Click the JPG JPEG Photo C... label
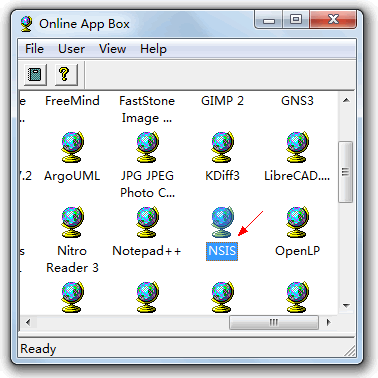The height and width of the screenshot is (378, 378). pyautogui.click(x=147, y=184)
